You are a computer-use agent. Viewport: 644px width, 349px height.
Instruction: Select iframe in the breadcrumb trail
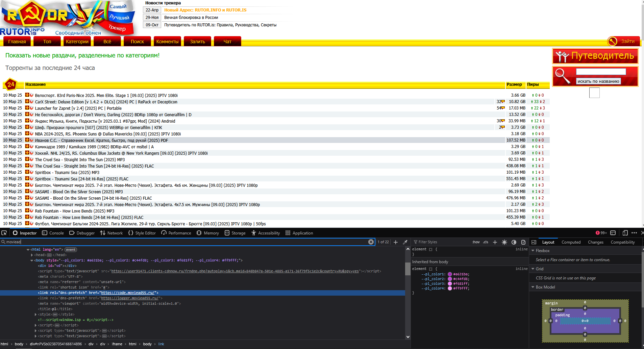pyautogui.click(x=117, y=344)
